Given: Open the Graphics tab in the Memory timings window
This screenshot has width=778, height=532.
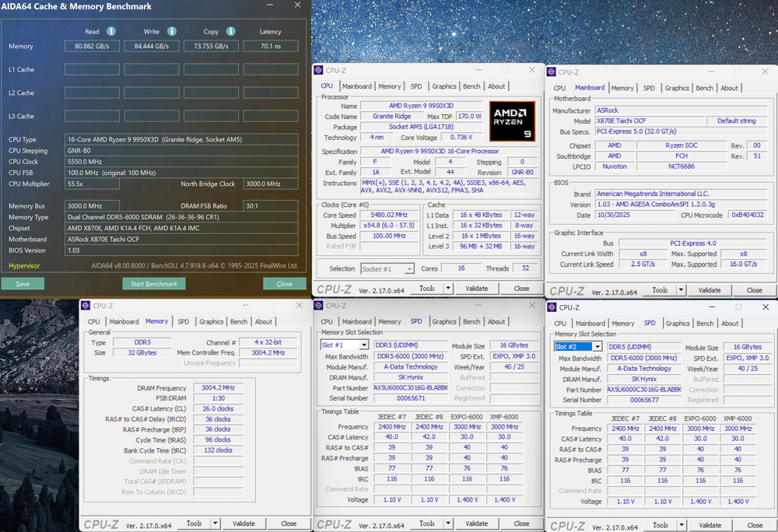Looking at the screenshot, I should pyautogui.click(x=211, y=321).
